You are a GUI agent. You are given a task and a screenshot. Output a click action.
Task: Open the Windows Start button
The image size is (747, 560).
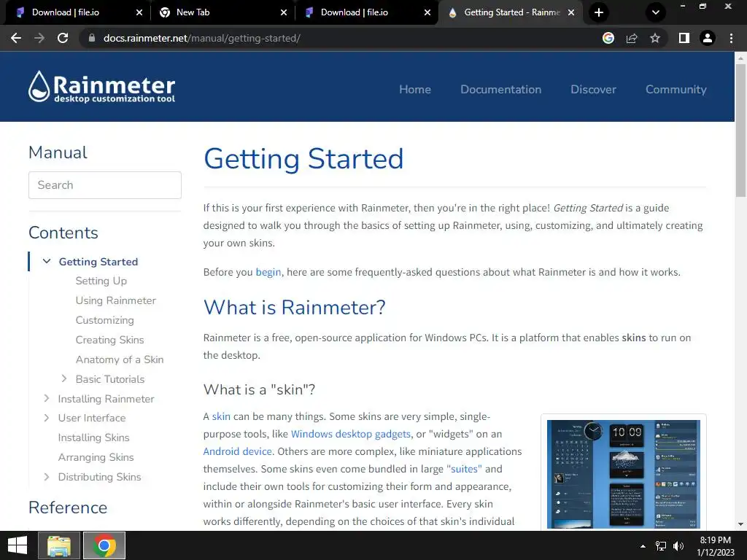(x=18, y=545)
